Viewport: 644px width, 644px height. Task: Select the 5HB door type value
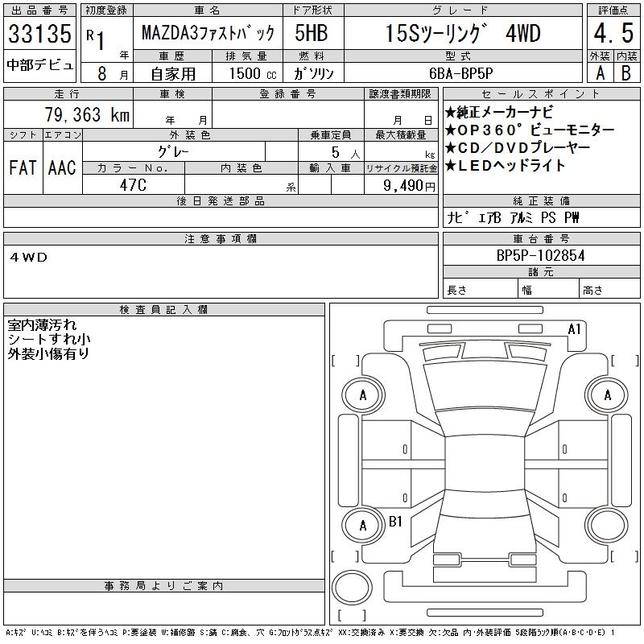click(311, 33)
